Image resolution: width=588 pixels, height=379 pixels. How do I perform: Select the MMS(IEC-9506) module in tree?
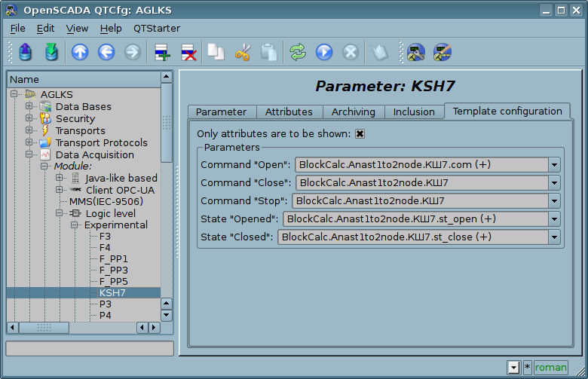click(106, 201)
